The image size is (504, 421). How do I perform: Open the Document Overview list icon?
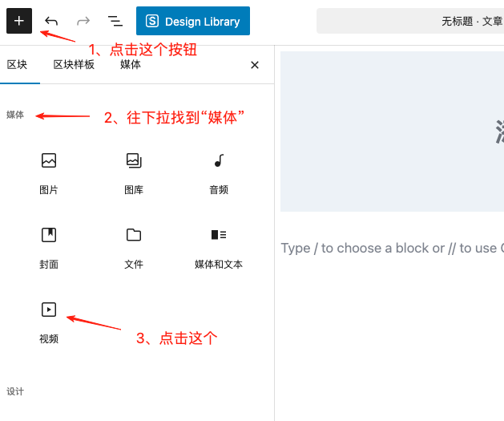coord(115,21)
